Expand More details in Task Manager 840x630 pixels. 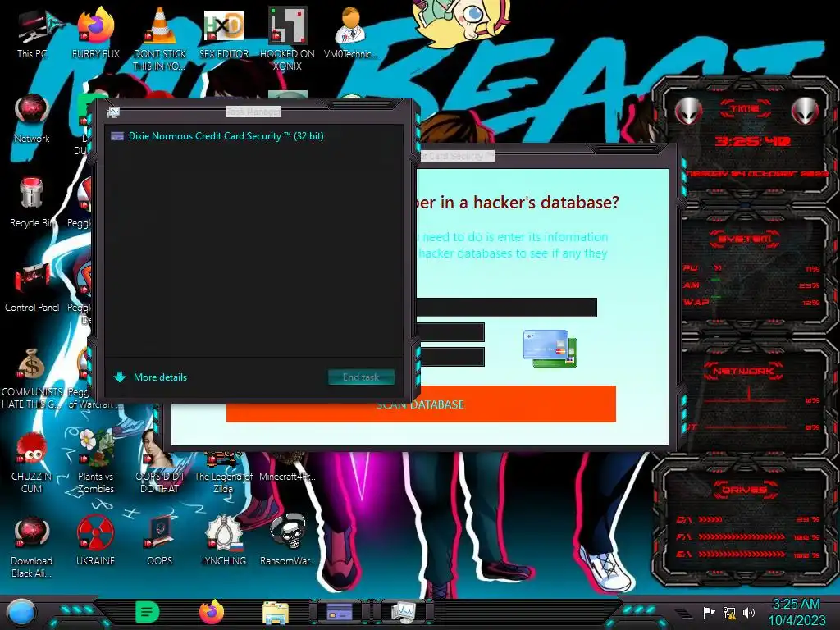[151, 377]
